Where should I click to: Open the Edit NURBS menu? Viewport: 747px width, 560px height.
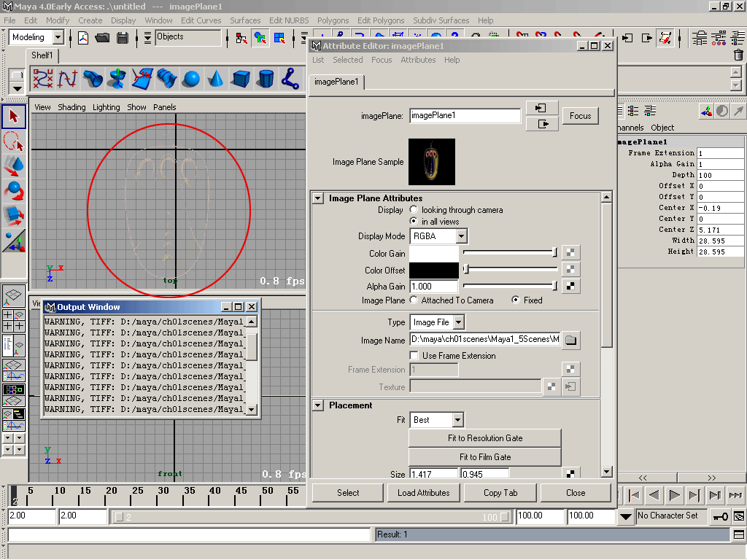coord(289,20)
